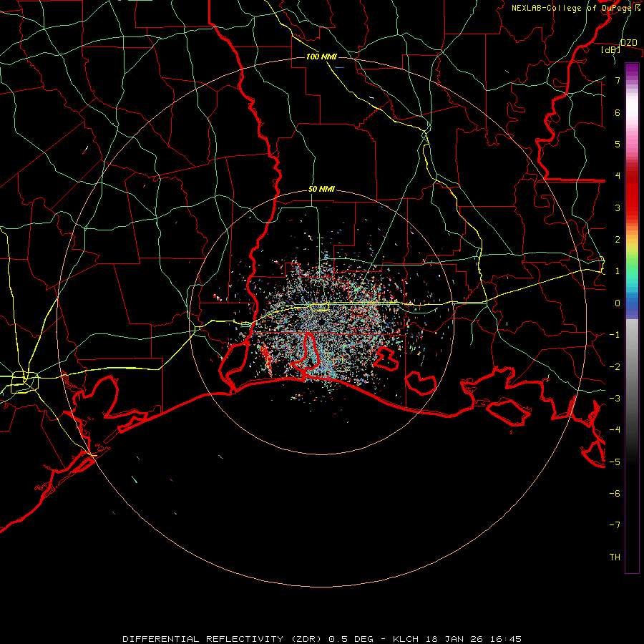Click the "2" tick label on the scale
Screen dimensions: 644x644
(x=618, y=240)
